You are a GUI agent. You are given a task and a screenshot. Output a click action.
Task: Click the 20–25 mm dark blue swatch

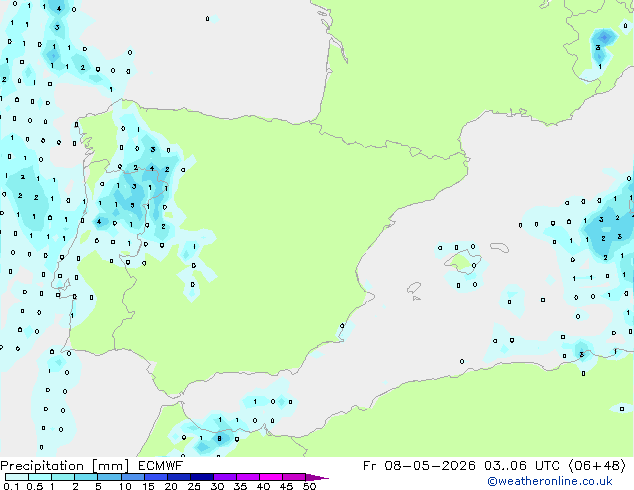(179, 477)
